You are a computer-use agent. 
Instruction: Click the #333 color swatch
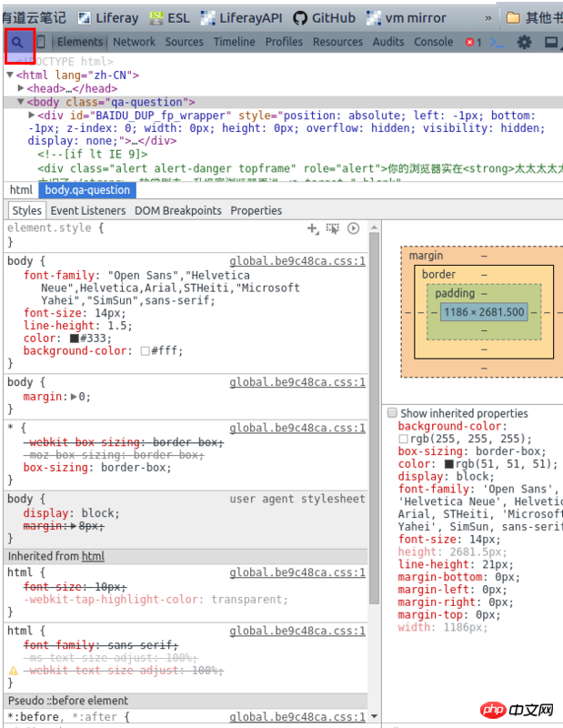point(75,338)
